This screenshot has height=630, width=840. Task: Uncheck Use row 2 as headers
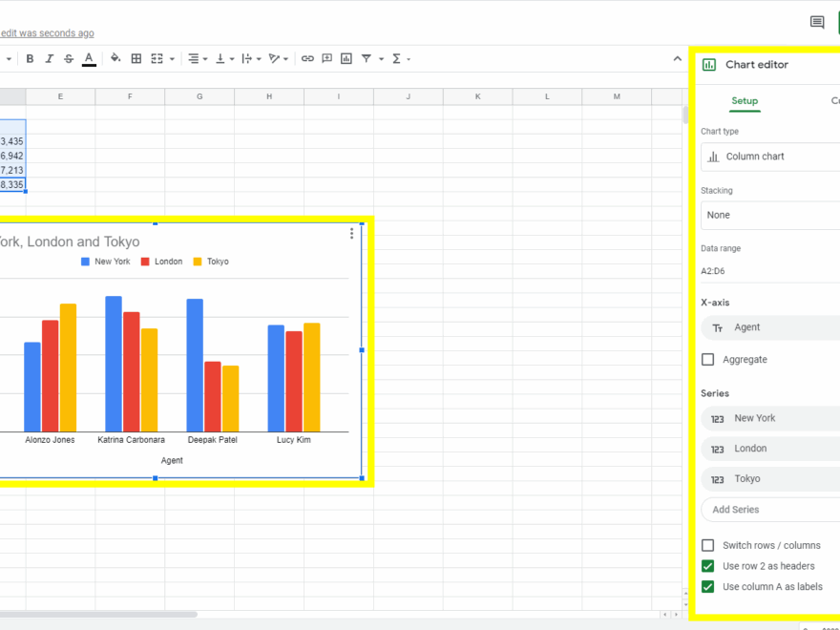(x=706, y=566)
